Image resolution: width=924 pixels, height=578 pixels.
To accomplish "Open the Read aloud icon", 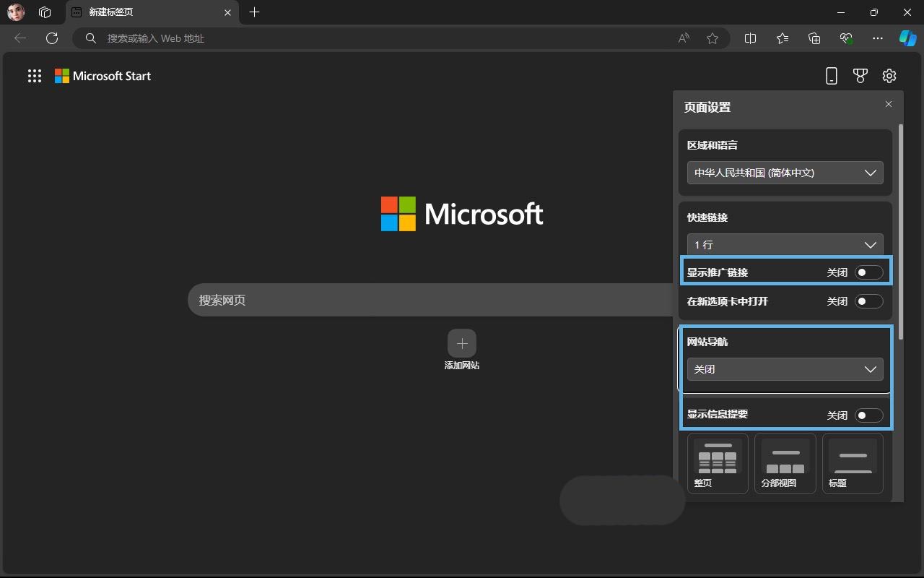I will click(x=684, y=38).
